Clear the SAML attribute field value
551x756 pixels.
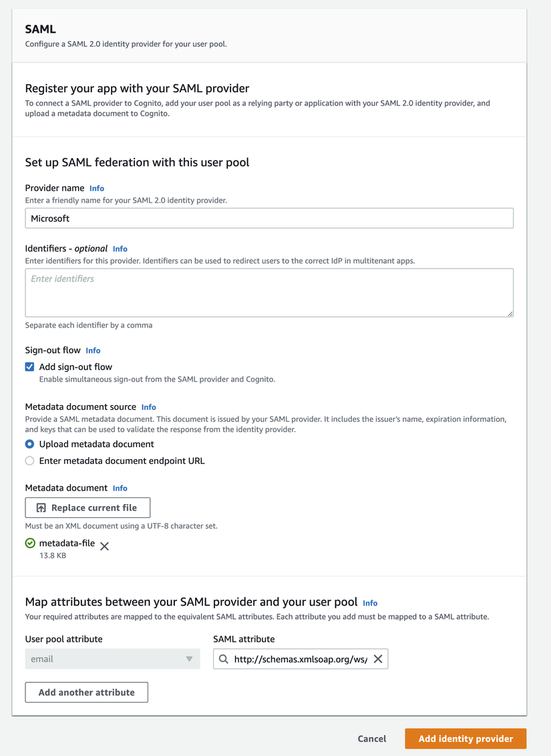point(378,659)
